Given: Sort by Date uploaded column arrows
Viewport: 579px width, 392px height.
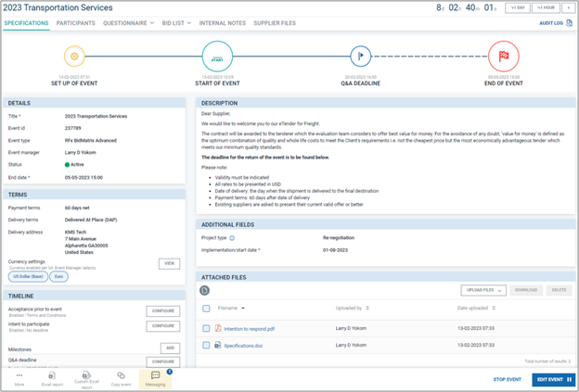Looking at the screenshot, I should coord(494,308).
